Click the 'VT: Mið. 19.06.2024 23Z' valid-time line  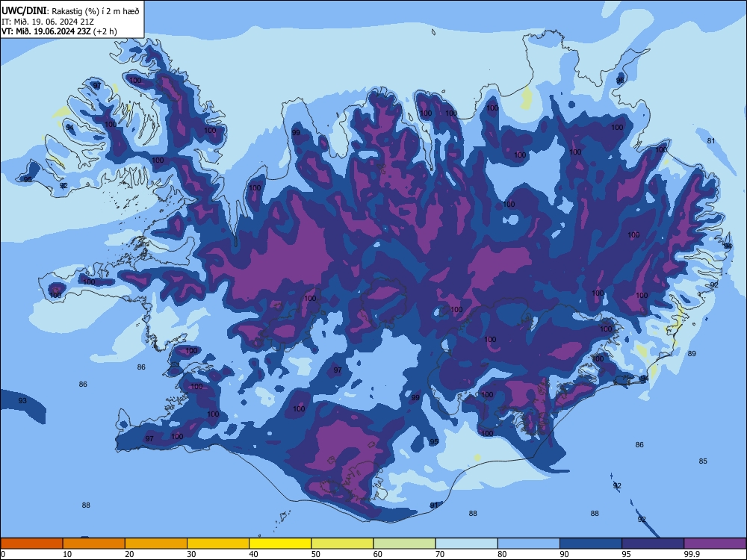46,31
